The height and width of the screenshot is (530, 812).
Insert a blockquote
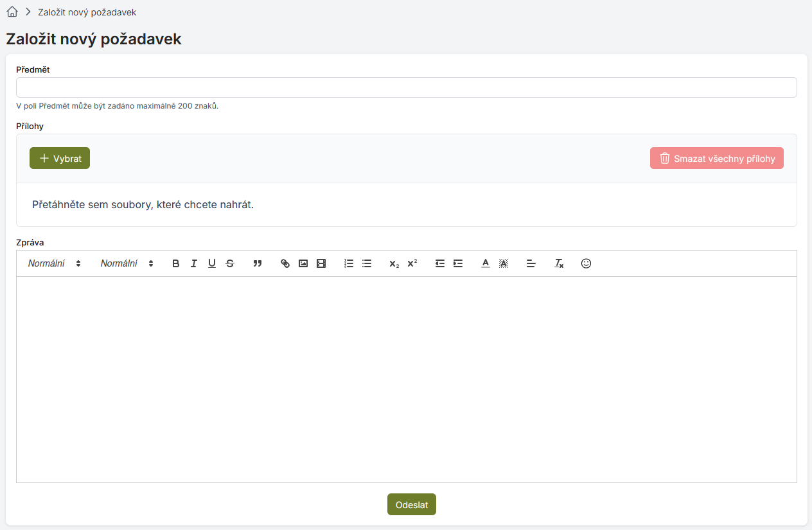point(258,263)
